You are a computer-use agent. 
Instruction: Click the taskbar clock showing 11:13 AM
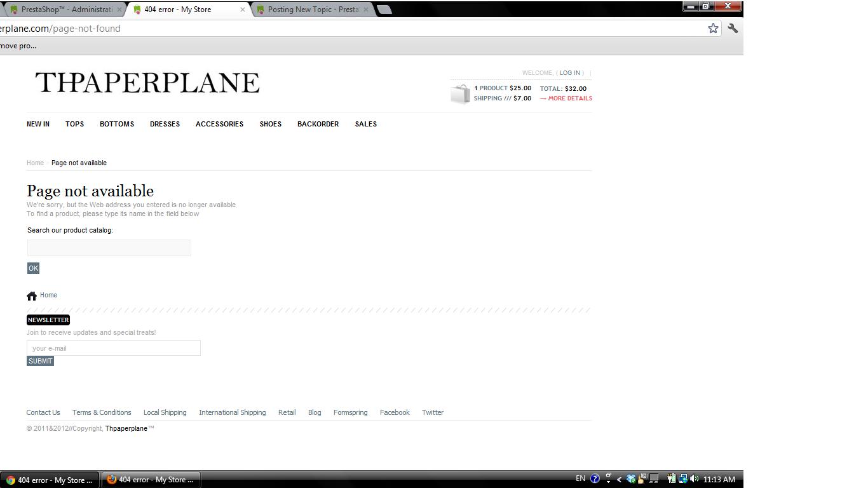point(719,479)
